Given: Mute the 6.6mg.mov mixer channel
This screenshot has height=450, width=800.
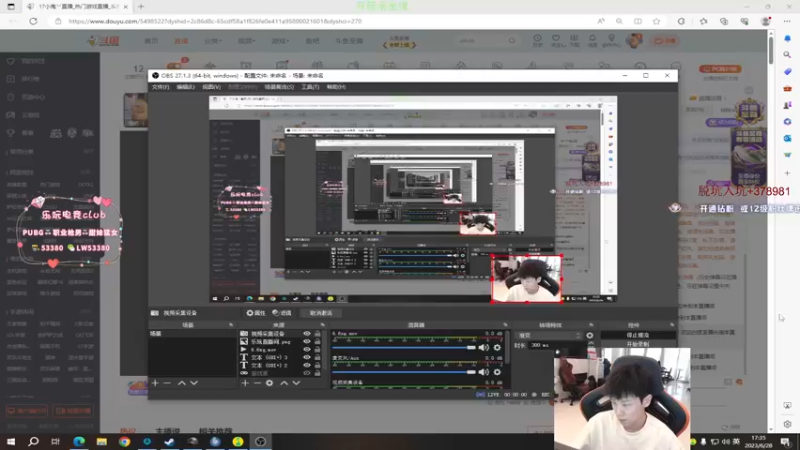Looking at the screenshot, I should [x=483, y=348].
